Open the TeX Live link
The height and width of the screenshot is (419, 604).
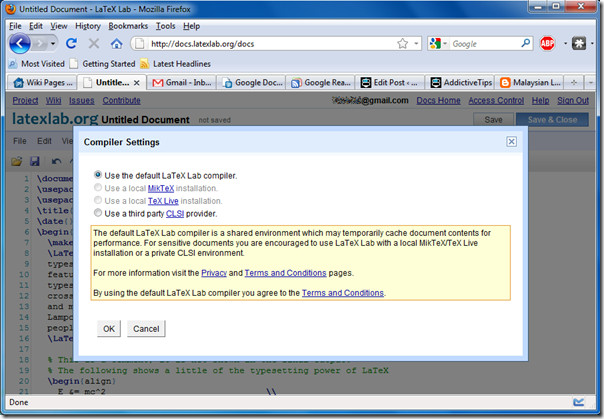pyautogui.click(x=163, y=201)
